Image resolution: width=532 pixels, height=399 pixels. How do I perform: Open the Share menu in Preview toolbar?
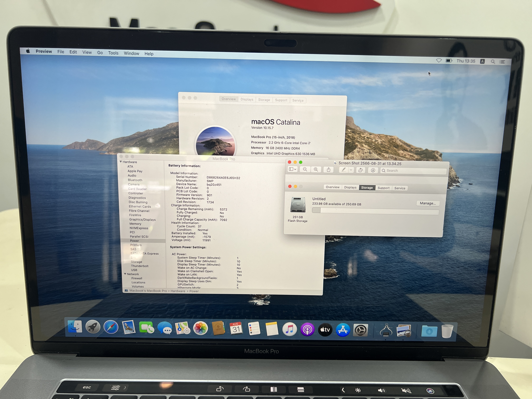(329, 170)
